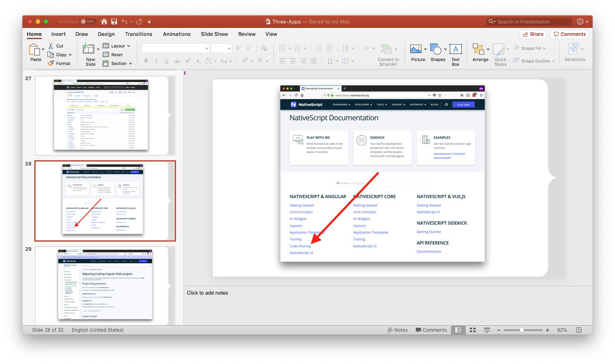
Task: Click the Bullets list icon
Action: coord(283,48)
